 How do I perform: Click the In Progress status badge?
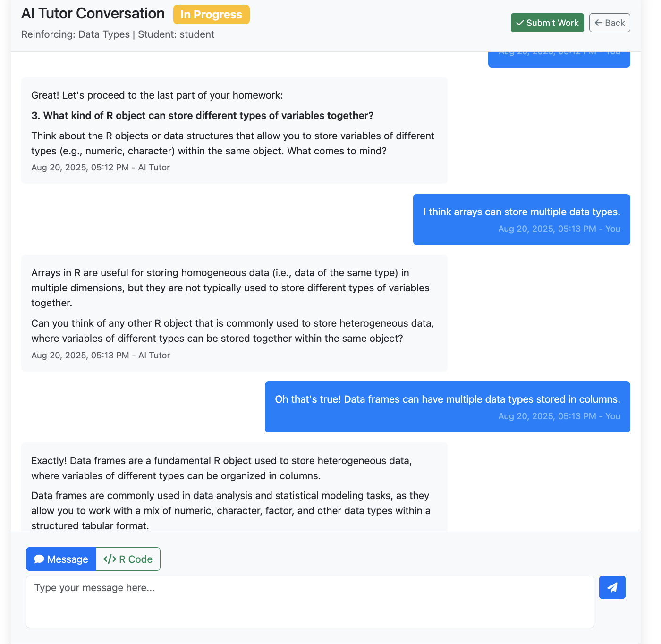[x=211, y=15]
